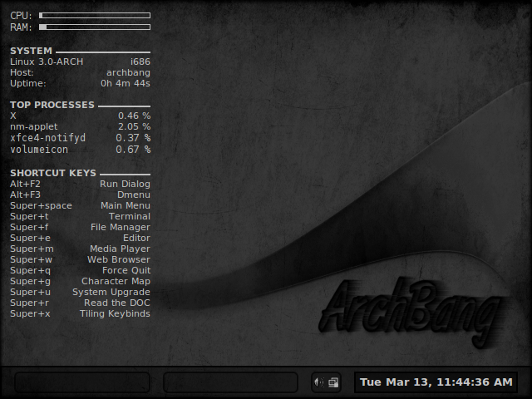Click the date and time clock

click(x=436, y=382)
